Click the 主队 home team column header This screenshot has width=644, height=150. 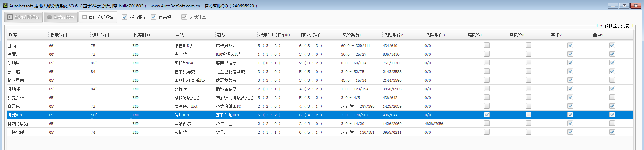(180, 35)
